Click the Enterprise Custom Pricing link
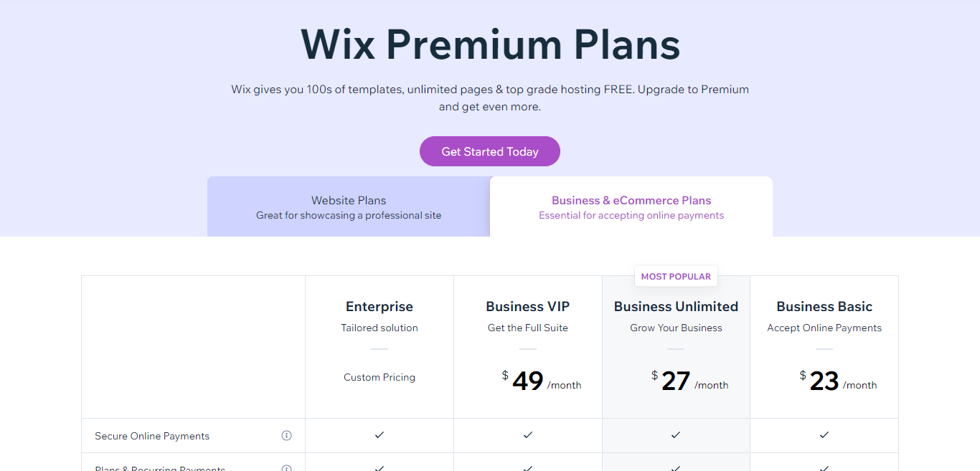This screenshot has height=471, width=980. click(379, 376)
